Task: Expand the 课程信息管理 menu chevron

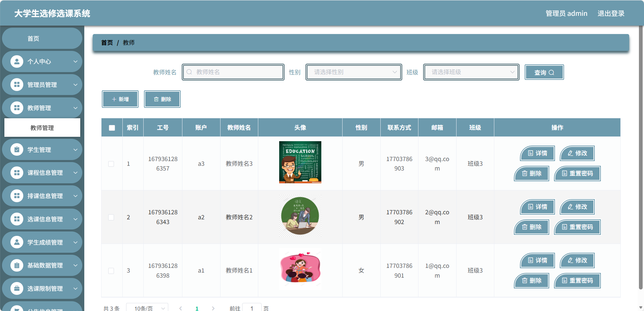Action: click(x=76, y=173)
